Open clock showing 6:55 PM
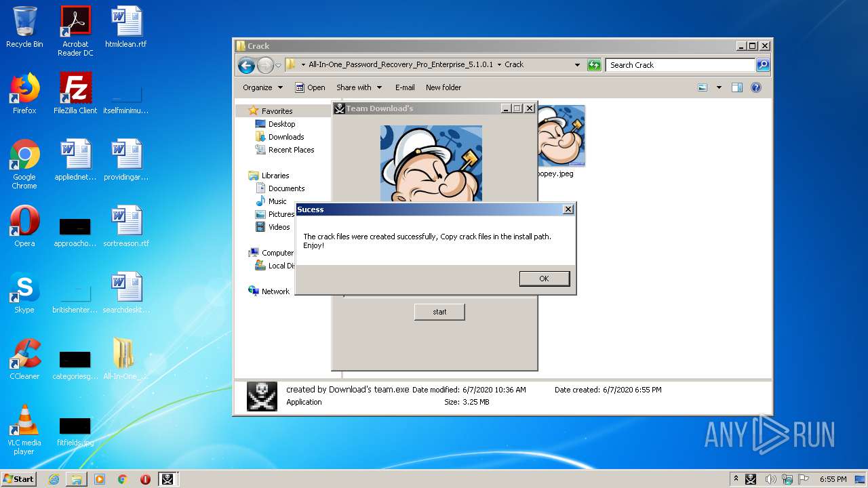Viewport: 868px width, 488px height. 833,479
